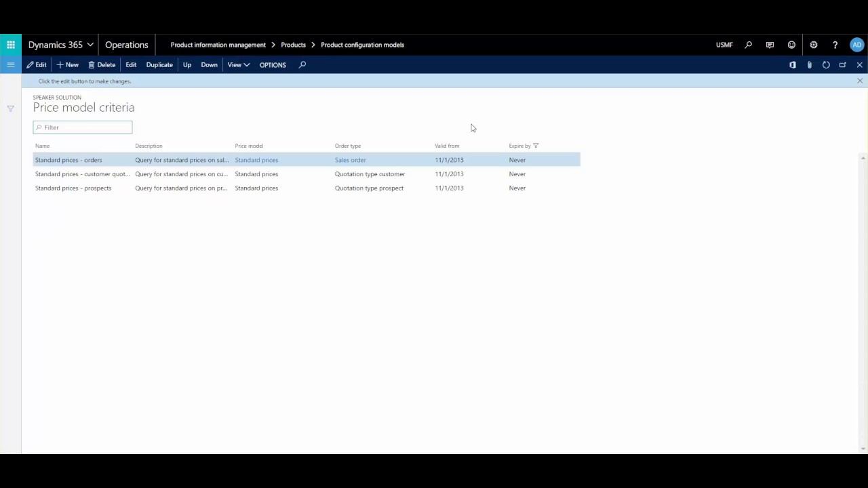
Task: Open the settings gear icon
Action: pos(813,45)
